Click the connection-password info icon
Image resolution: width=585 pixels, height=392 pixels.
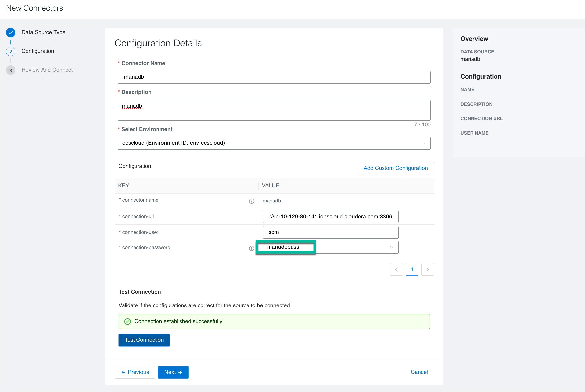252,248
